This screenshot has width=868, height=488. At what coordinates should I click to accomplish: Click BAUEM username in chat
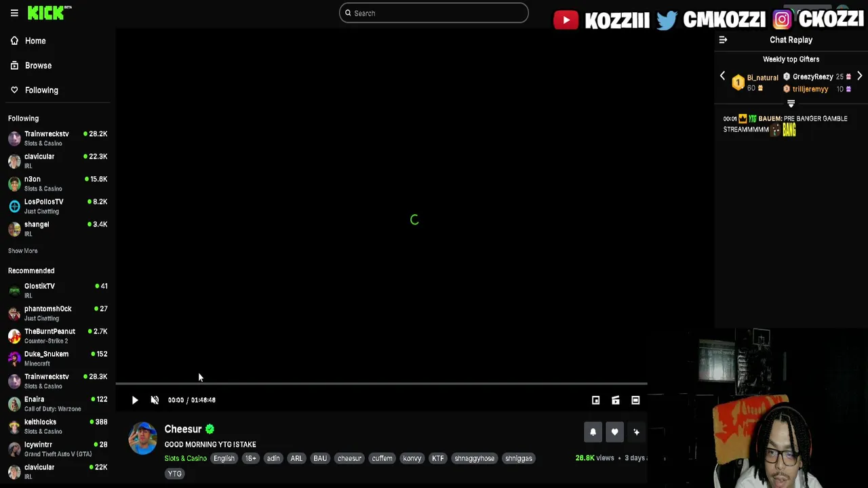[769, 119]
